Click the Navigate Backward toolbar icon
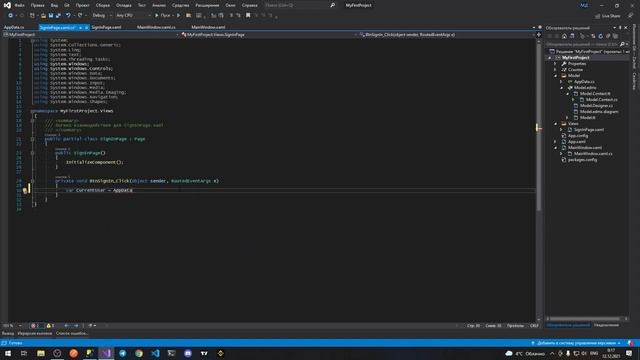640x360 pixels. pos(10,16)
